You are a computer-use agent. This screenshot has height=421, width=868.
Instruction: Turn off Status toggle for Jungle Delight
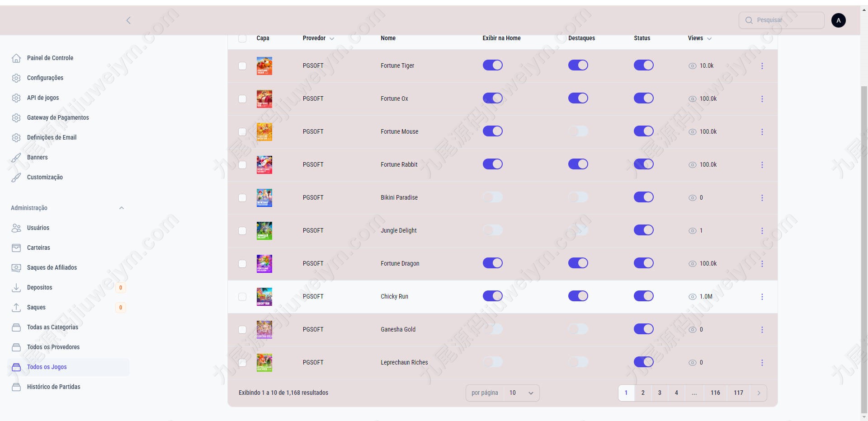(644, 230)
